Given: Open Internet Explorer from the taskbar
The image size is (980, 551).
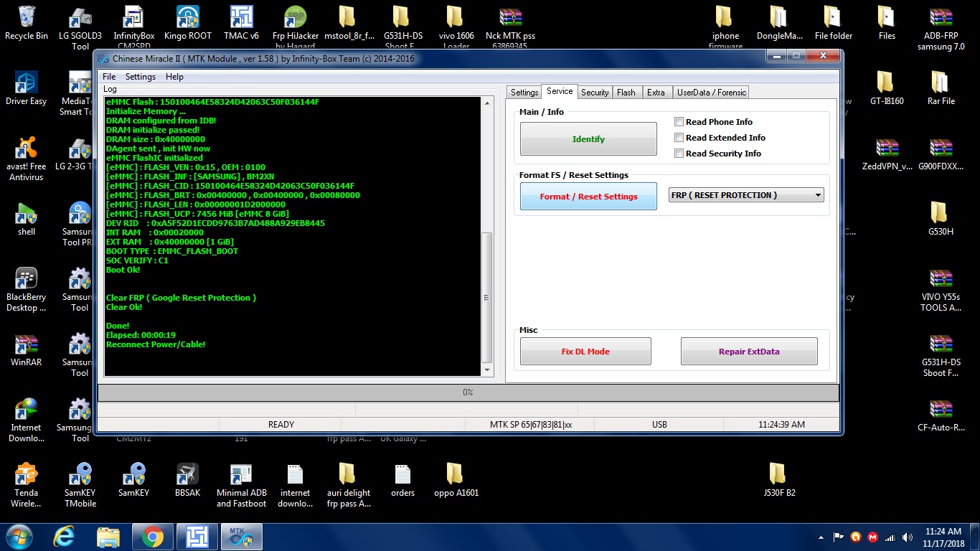Looking at the screenshot, I should click(64, 537).
